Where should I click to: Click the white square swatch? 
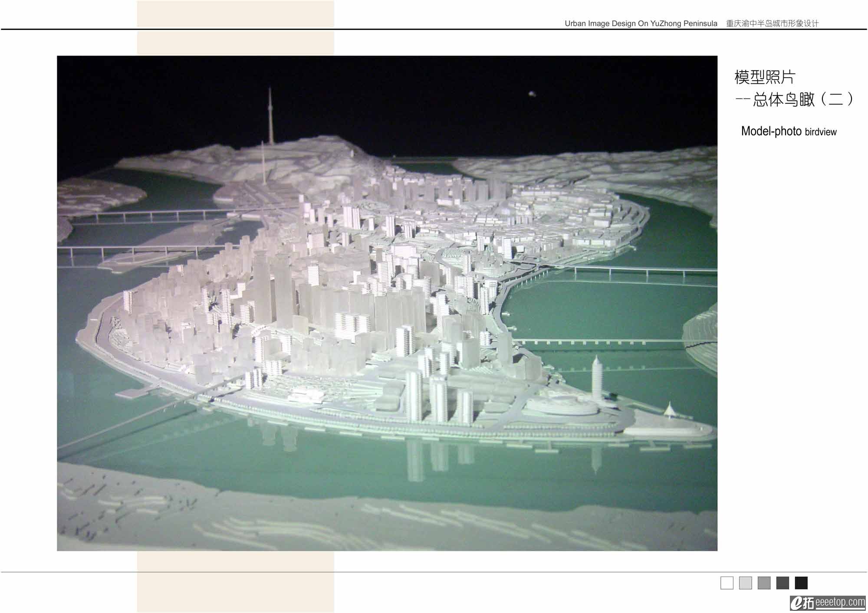point(727,583)
